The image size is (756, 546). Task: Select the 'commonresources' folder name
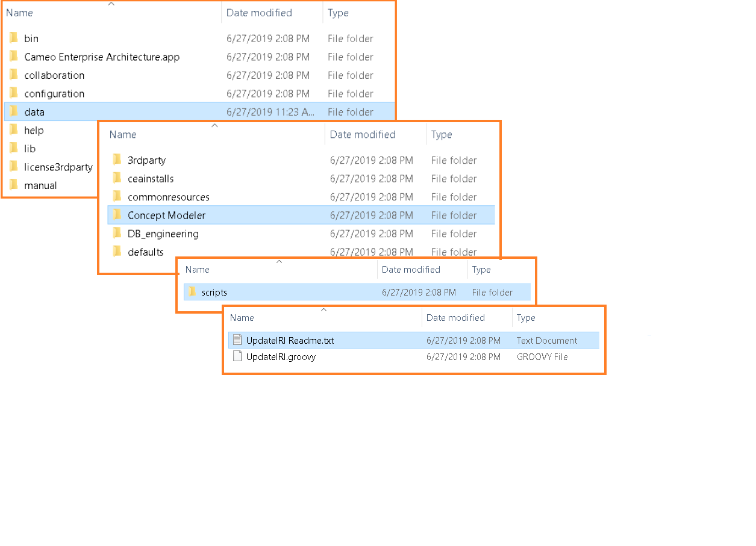point(169,197)
